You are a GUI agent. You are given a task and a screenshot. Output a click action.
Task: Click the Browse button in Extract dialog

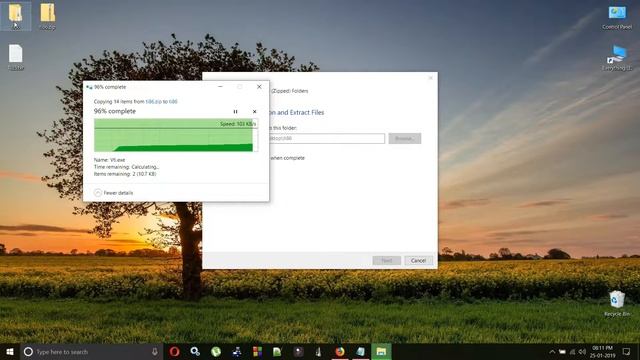(x=404, y=138)
